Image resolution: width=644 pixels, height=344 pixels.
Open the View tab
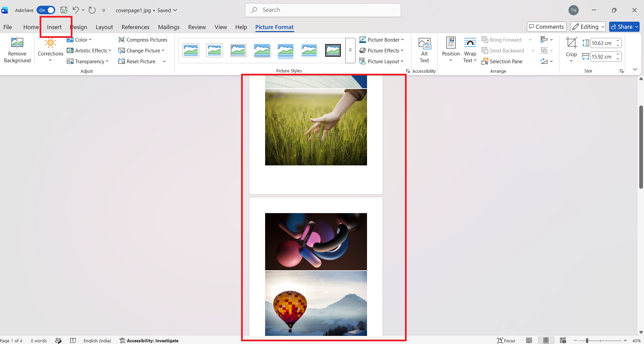[x=221, y=27]
